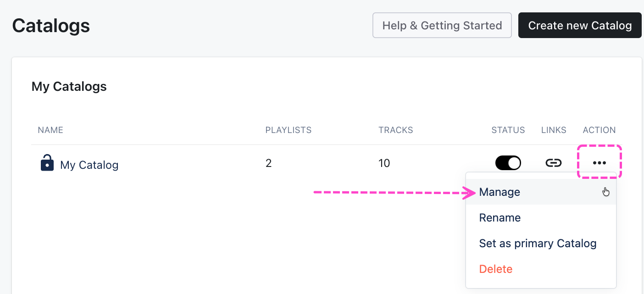644x294 pixels.
Task: Select Manage from the action menu
Action: (x=500, y=192)
